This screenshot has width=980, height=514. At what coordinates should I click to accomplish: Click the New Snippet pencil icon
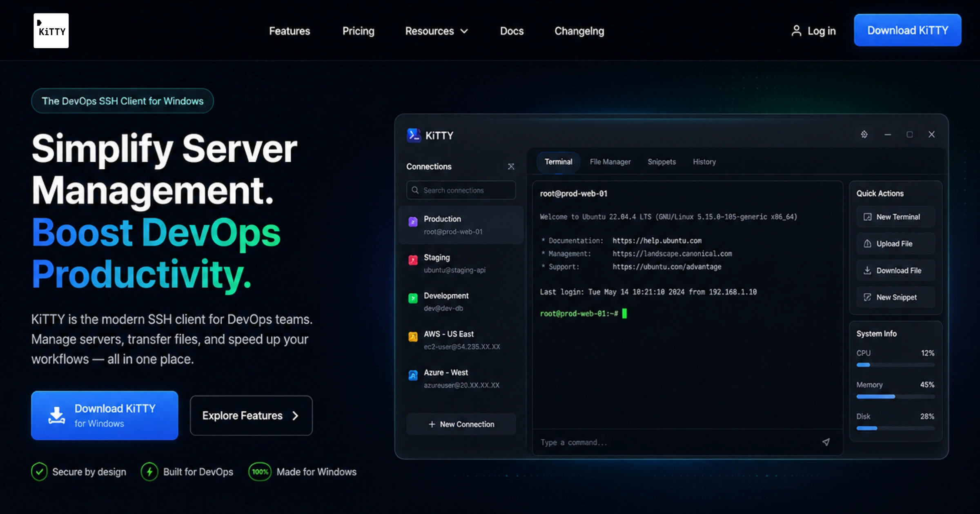pyautogui.click(x=867, y=297)
